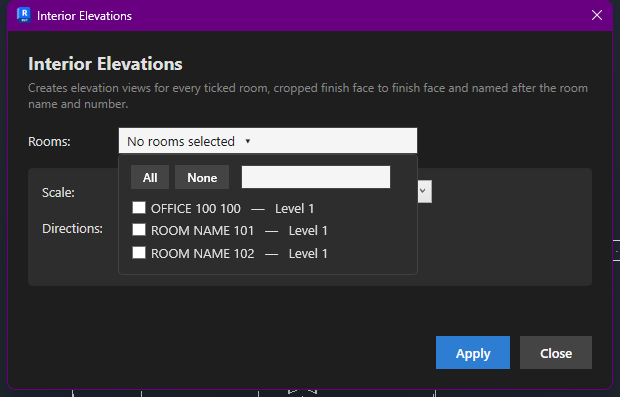
Task: Click the 'Scale:' label
Action: [x=58, y=193]
